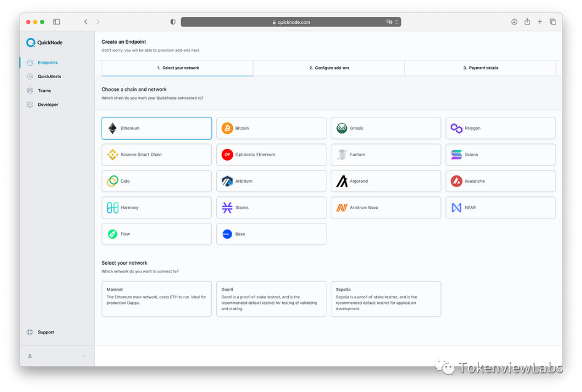Switch to Configure add-ons step tab
Image resolution: width=582 pixels, height=392 pixels.
(329, 68)
